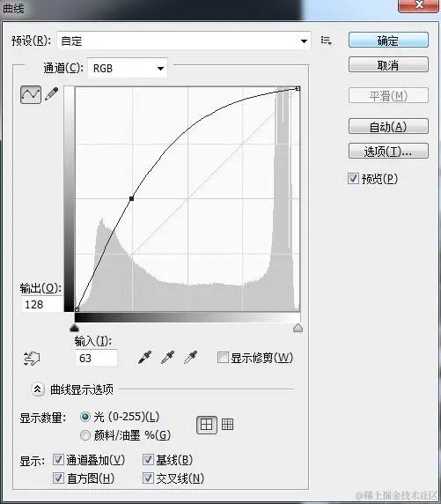Click the 取消 cancel button
The width and height of the screenshot is (441, 504).
pyautogui.click(x=388, y=65)
